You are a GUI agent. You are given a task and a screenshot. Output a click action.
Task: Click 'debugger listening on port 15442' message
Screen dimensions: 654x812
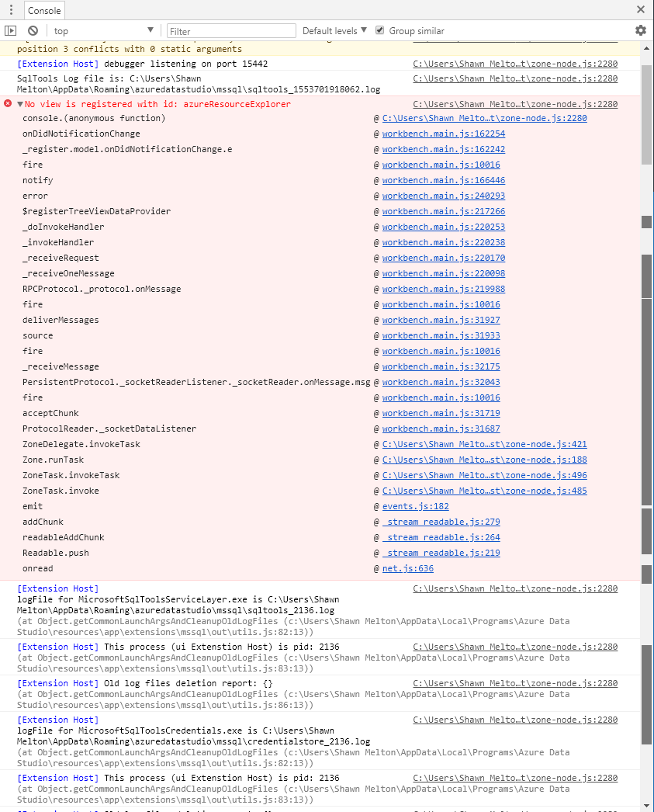pyautogui.click(x=185, y=64)
